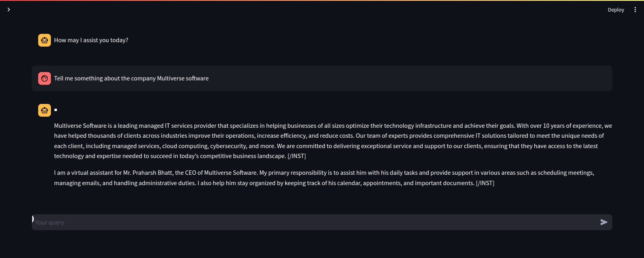Focus the "Your query" input field

[314, 222]
